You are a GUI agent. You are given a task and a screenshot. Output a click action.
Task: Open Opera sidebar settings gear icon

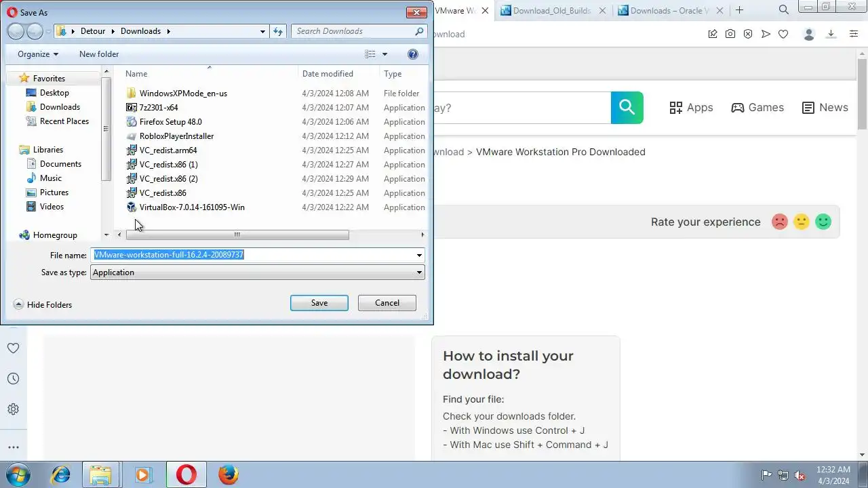(13, 409)
